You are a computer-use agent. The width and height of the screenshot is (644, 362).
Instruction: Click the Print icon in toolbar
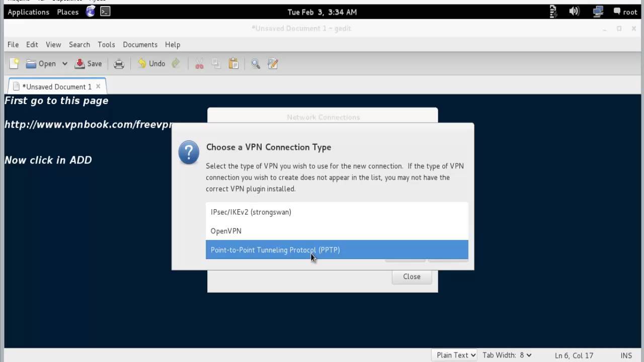(x=119, y=64)
